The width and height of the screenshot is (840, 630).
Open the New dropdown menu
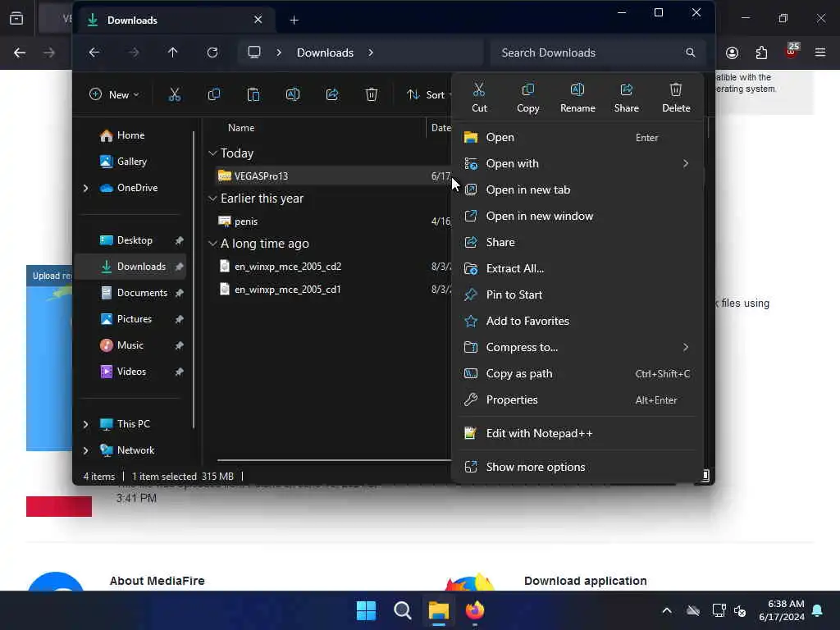pos(114,95)
